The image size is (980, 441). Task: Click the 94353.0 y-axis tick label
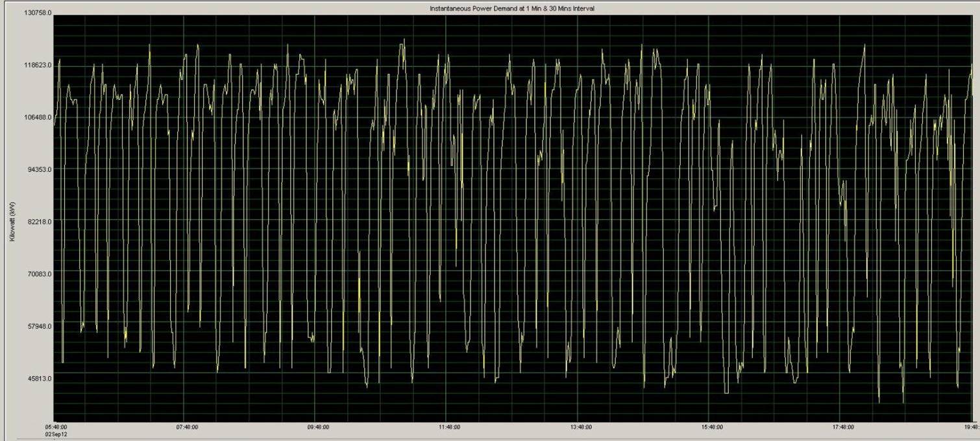click(39, 169)
